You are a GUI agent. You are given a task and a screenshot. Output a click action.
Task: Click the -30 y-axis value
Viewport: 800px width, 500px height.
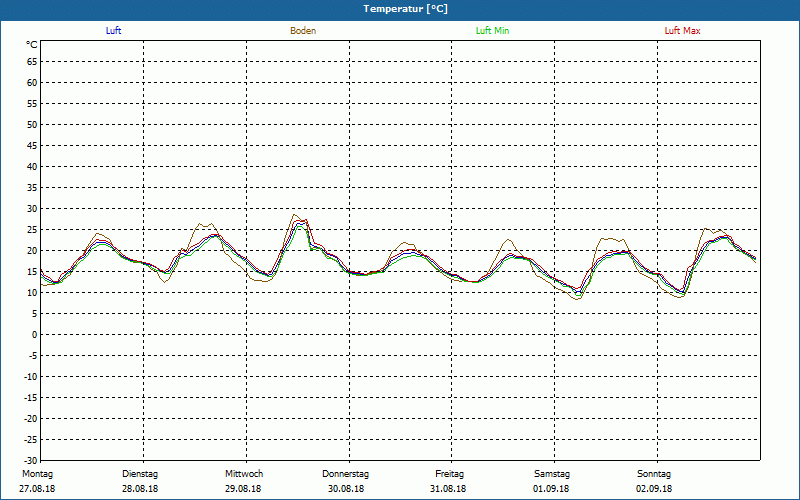click(31, 461)
